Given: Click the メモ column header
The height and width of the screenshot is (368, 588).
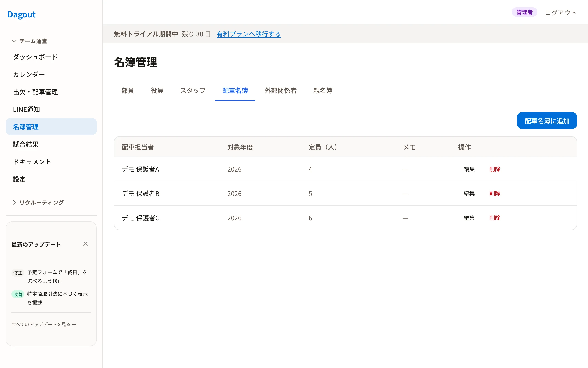Looking at the screenshot, I should [409, 147].
